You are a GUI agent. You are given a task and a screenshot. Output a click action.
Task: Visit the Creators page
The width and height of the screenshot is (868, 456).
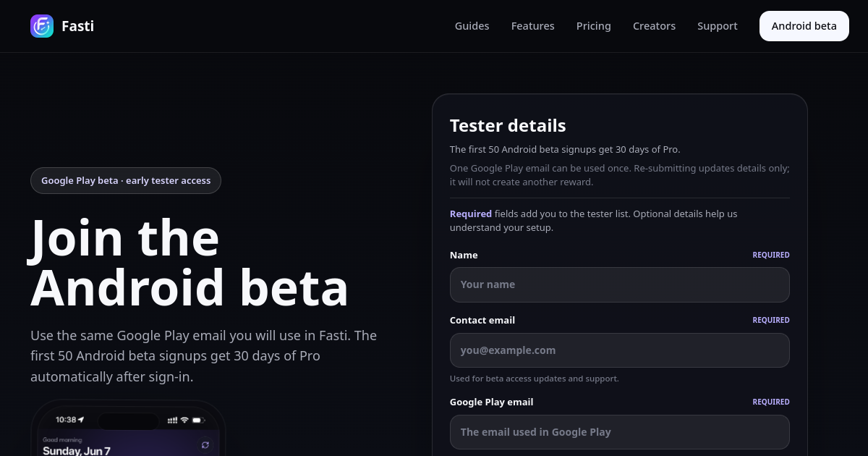tap(654, 26)
